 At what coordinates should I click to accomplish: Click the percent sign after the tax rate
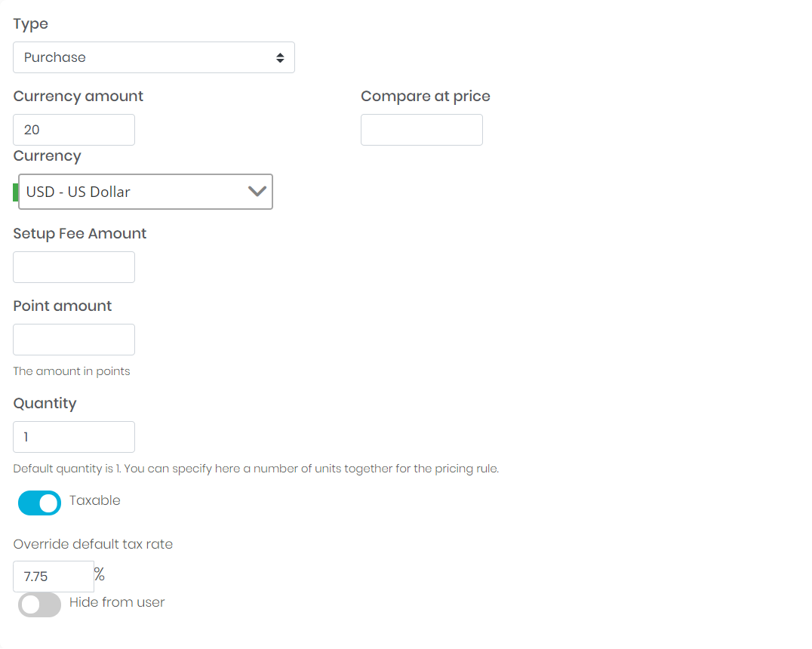tap(100, 575)
